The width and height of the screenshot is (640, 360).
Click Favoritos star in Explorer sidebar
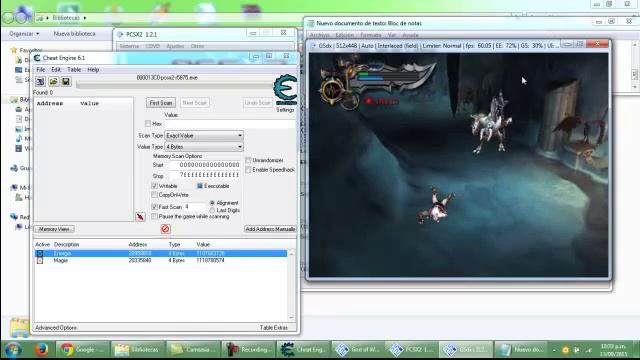point(14,50)
